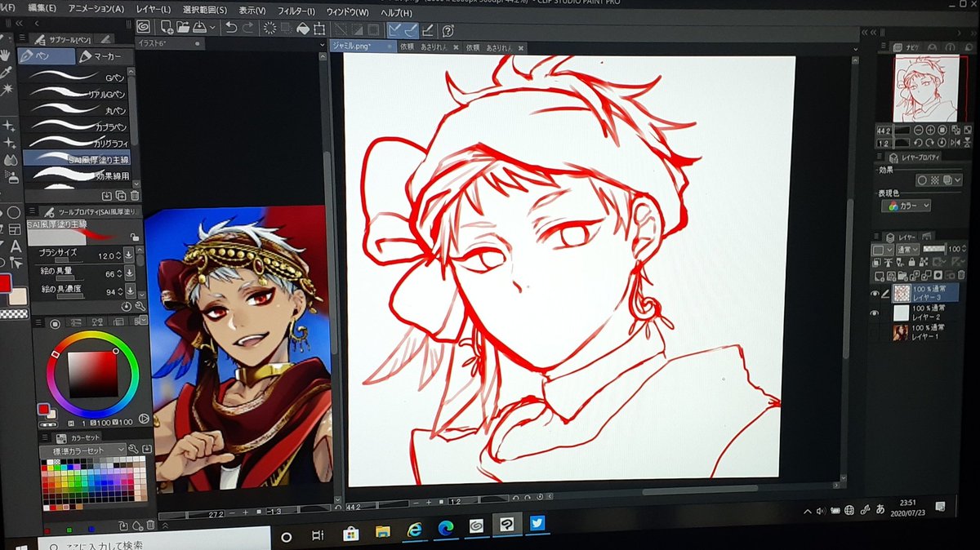Click the 絵の具濃度 value stepper
Screen dimensions: 980x550
click(120, 291)
